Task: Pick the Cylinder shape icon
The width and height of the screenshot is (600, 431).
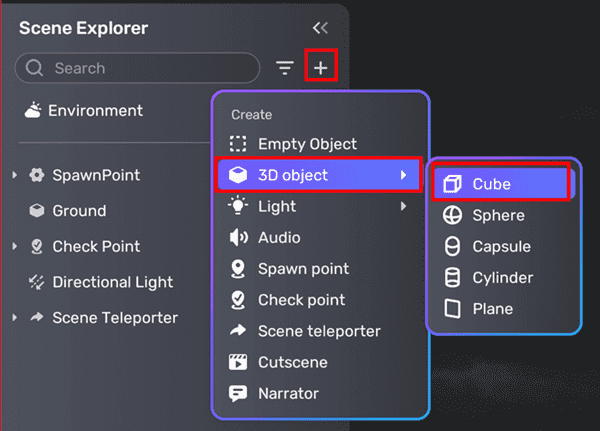Action: coord(453,277)
